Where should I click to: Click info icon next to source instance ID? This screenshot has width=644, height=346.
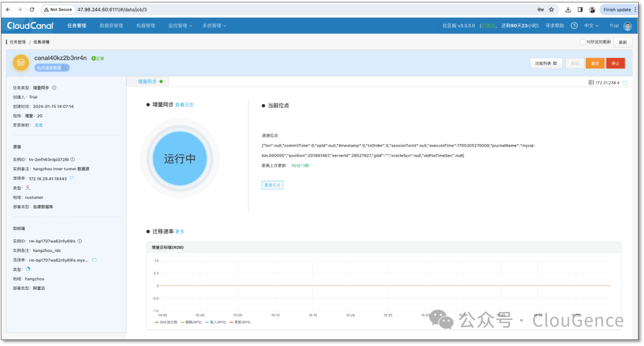coord(73,160)
